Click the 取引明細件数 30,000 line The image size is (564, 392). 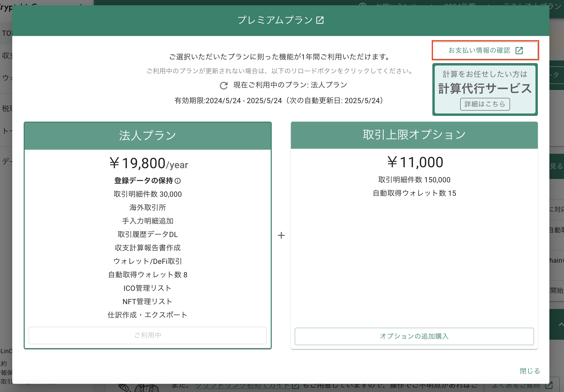pos(147,194)
